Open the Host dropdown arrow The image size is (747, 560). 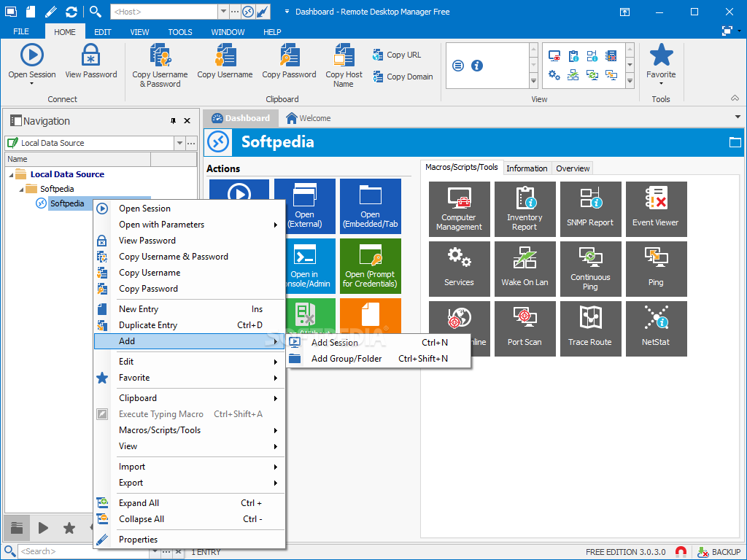click(x=223, y=12)
